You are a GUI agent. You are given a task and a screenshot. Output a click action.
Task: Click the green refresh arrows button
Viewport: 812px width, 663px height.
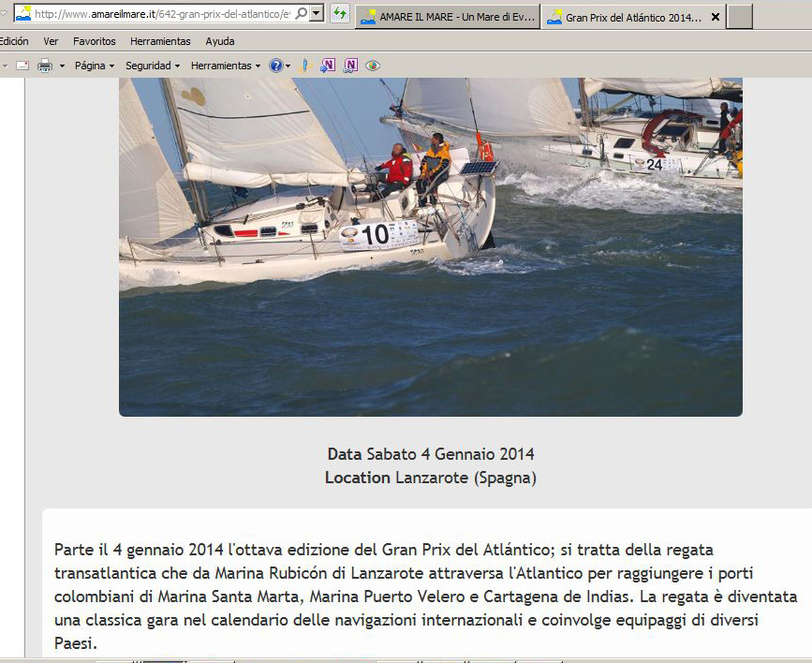pos(340,14)
